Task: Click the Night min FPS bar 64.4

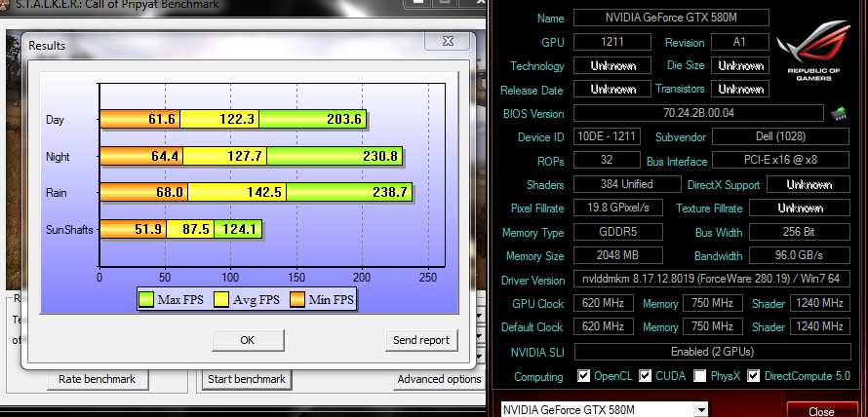Action: point(141,156)
